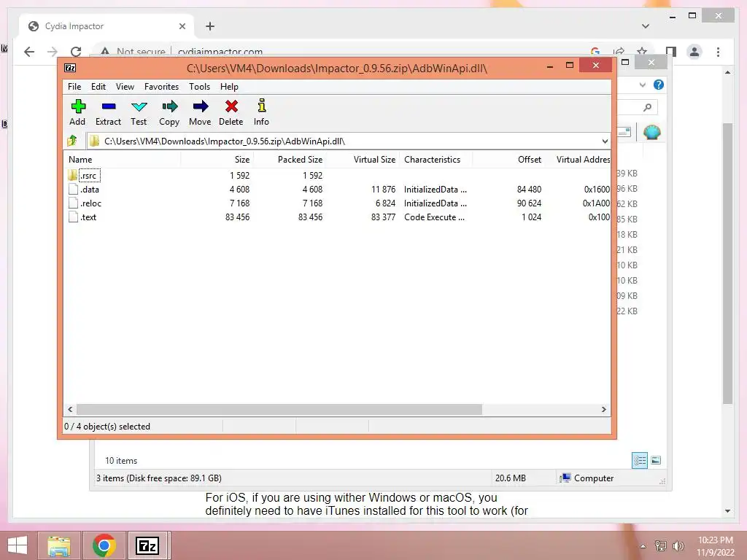This screenshot has height=560, width=747.
Task: Open Chrome tab search chevron
Action: point(646,26)
